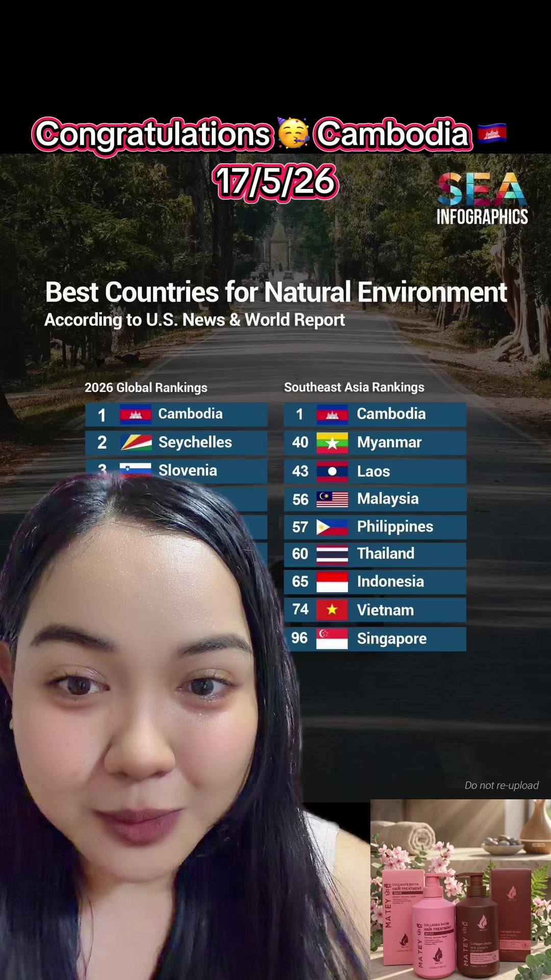Image resolution: width=551 pixels, height=980 pixels.
Task: Click the 'Laos' row text
Action: click(373, 471)
